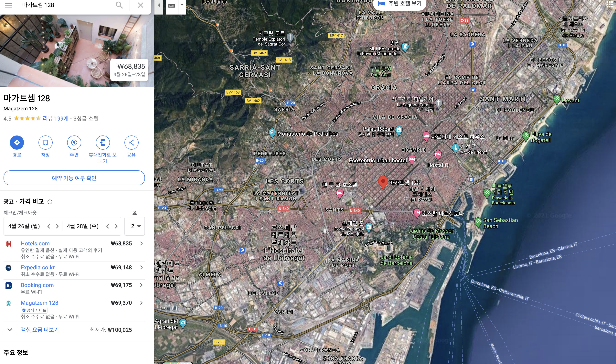Click 주변 호텔 보기 map chip
The width and height of the screenshot is (616, 364).
coord(400,4)
